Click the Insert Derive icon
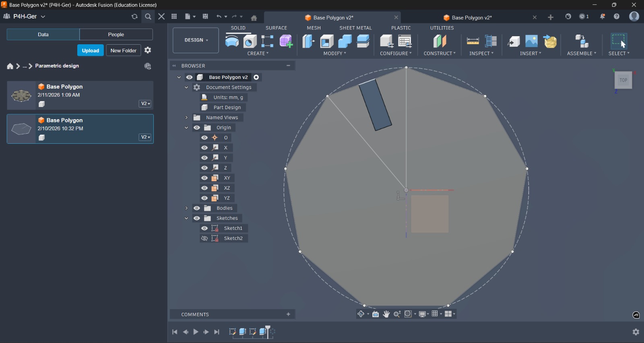644x343 pixels. pos(514,41)
